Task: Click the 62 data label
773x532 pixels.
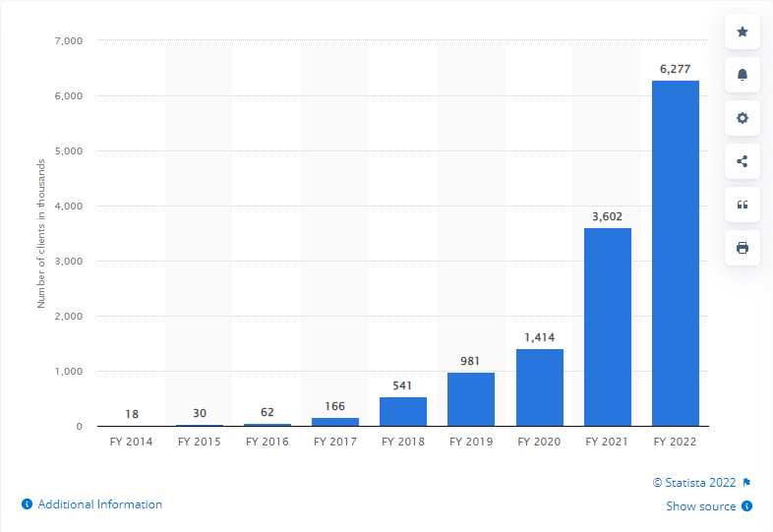Action: click(268, 412)
